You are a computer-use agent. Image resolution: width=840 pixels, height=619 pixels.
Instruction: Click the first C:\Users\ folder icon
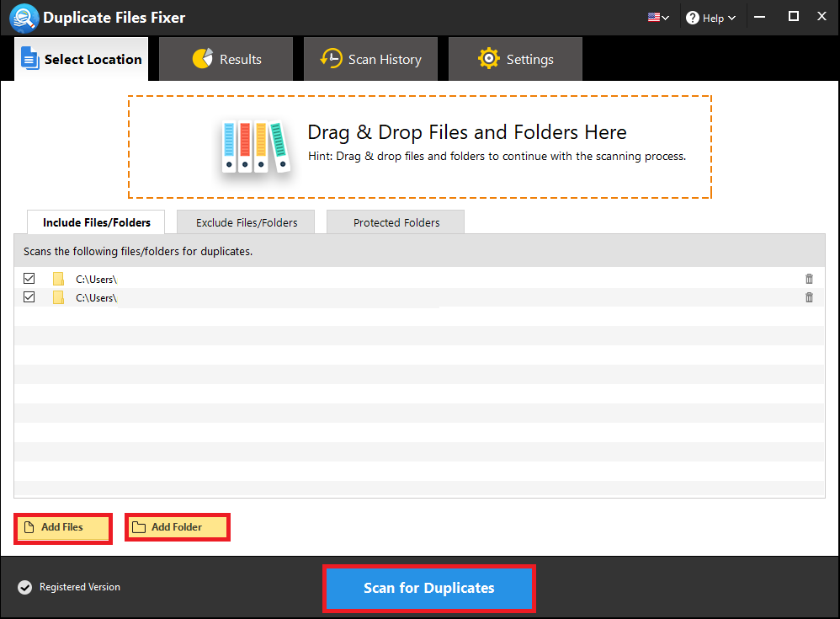(58, 279)
